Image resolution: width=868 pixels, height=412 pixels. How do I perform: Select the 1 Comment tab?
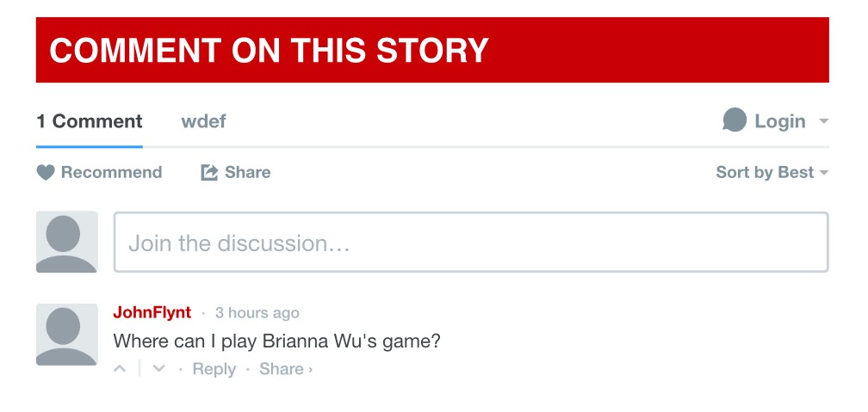[90, 121]
